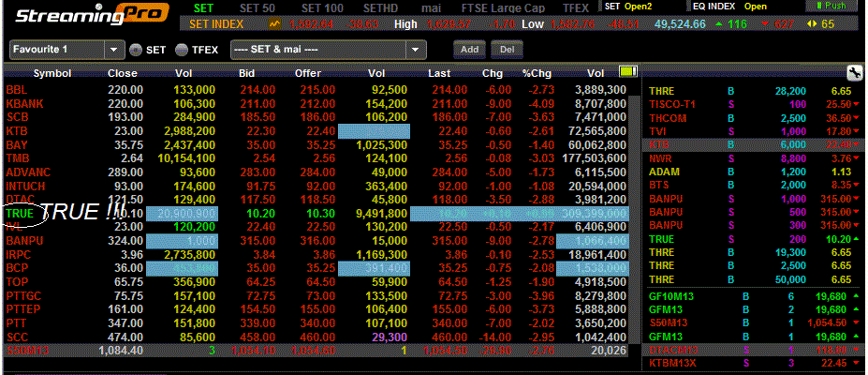The height and width of the screenshot is (375, 868).
Task: Click TVI in the ticker
Action: (658, 131)
